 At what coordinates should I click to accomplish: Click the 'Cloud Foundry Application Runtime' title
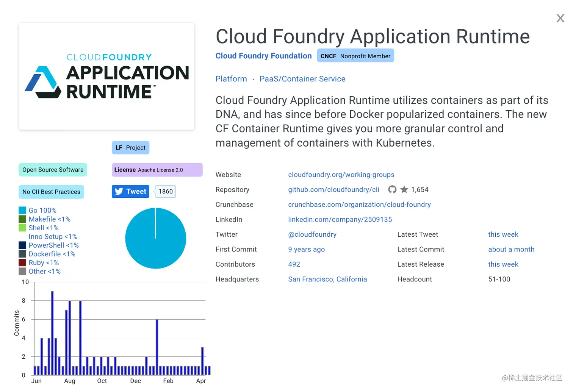pyautogui.click(x=373, y=36)
